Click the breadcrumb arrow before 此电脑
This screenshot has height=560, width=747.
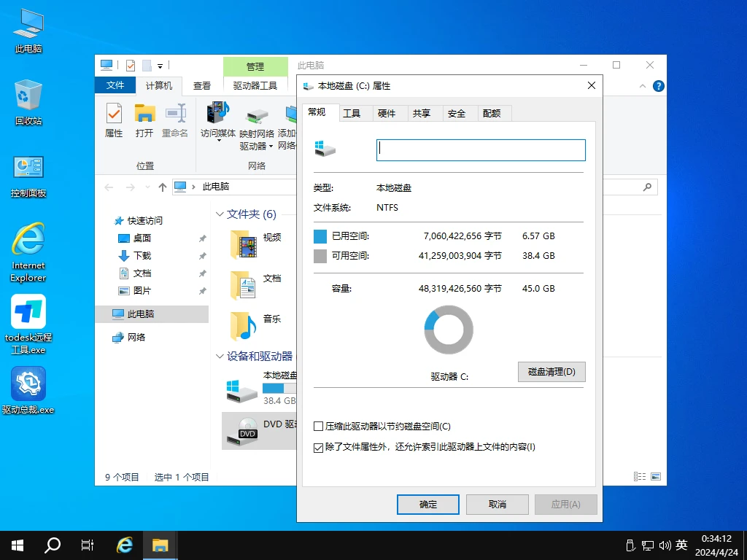(193, 187)
